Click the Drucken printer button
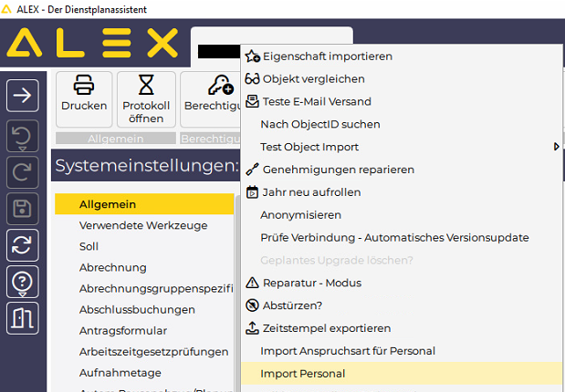 pos(84,94)
